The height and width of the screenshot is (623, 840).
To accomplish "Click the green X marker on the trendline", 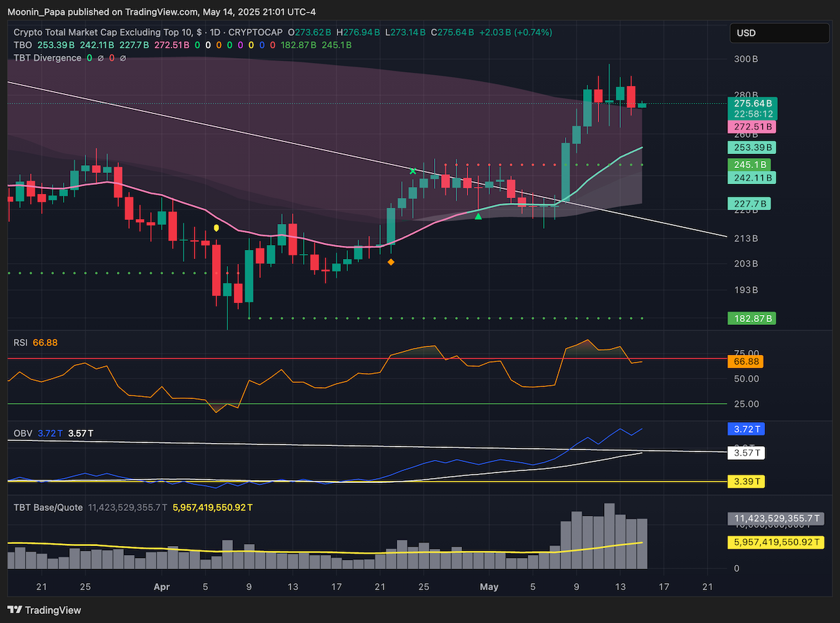I will point(413,171).
